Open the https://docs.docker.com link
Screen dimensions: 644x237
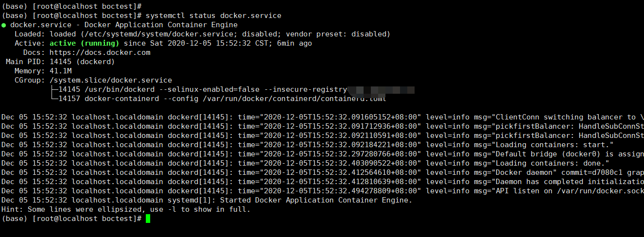[x=100, y=52]
